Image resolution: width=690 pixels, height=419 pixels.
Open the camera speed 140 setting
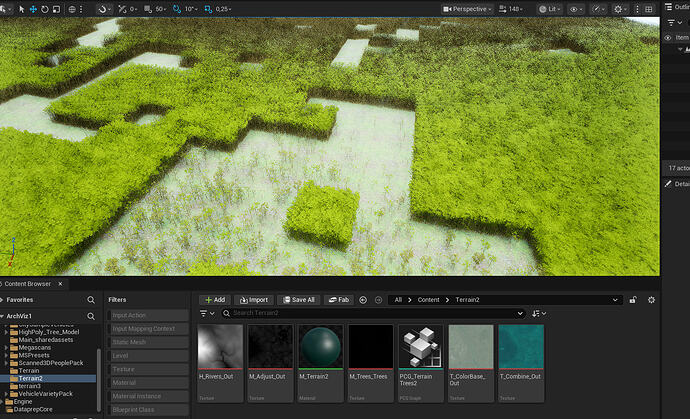(x=511, y=9)
